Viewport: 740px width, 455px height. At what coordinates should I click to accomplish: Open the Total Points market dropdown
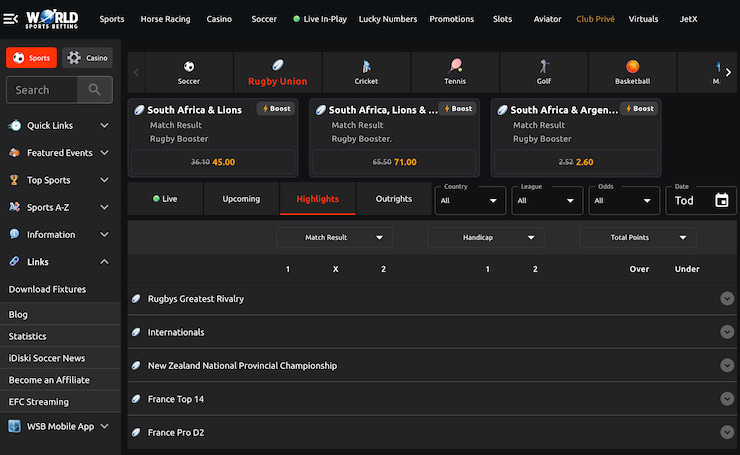point(638,237)
